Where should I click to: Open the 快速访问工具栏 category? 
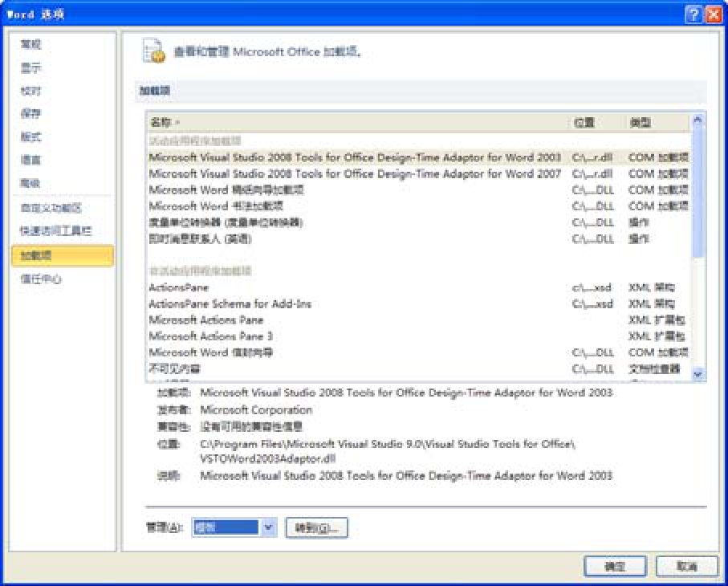click(55, 230)
